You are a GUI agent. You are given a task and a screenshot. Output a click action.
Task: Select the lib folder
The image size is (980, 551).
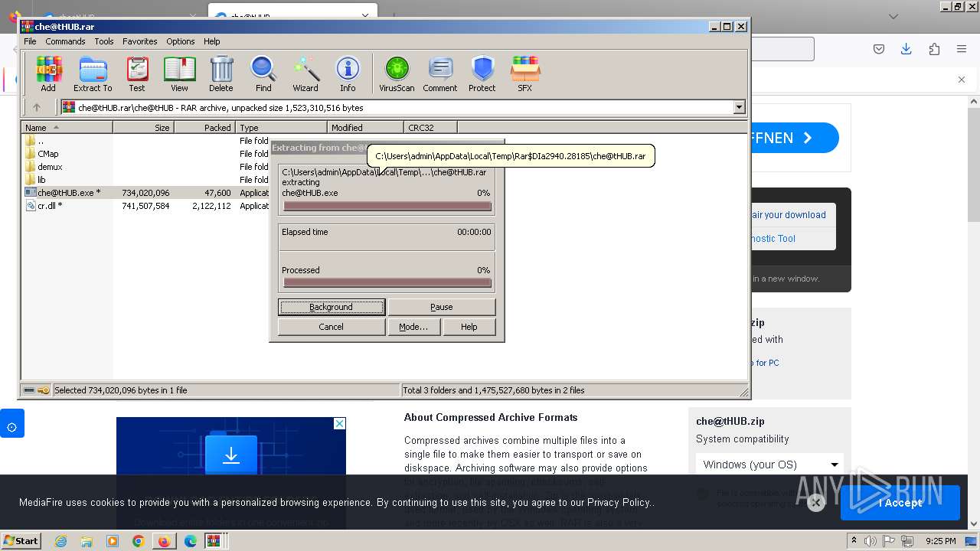pos(41,180)
